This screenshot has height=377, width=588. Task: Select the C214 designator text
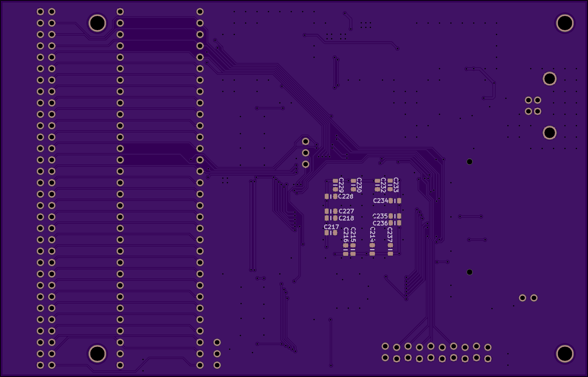(x=372, y=234)
